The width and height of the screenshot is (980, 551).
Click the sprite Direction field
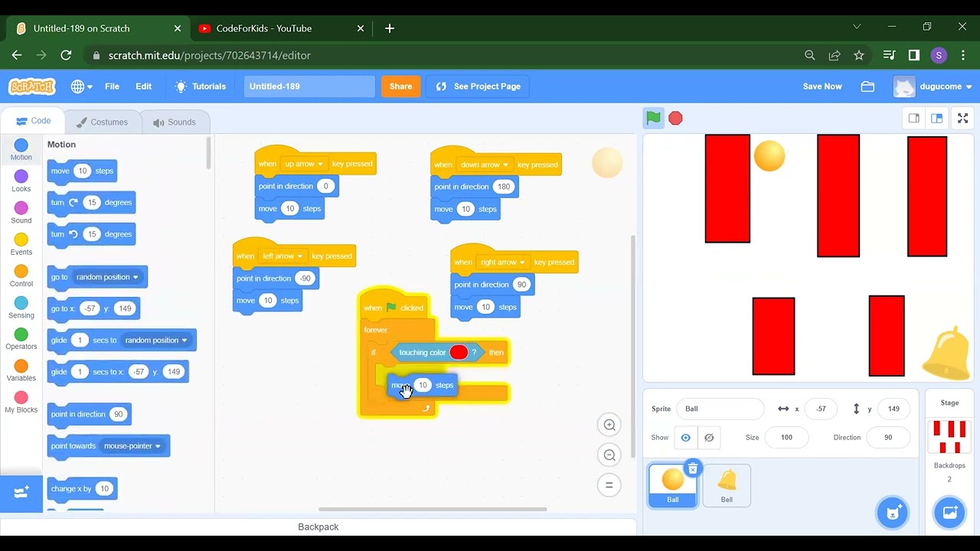[888, 438]
